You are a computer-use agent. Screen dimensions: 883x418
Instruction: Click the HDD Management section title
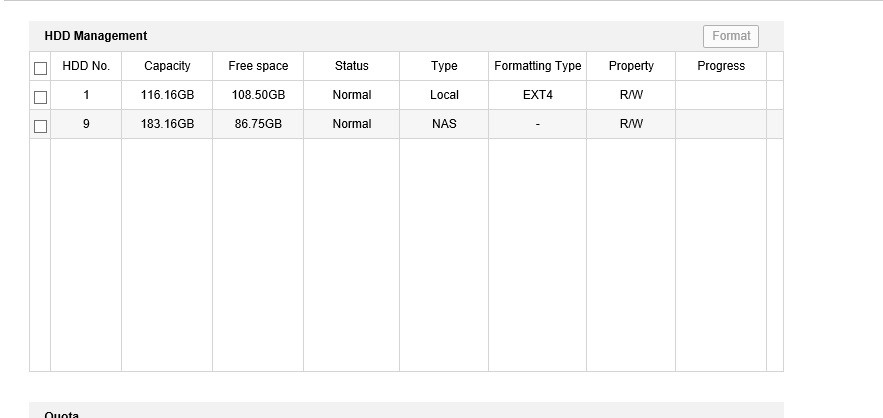click(96, 36)
